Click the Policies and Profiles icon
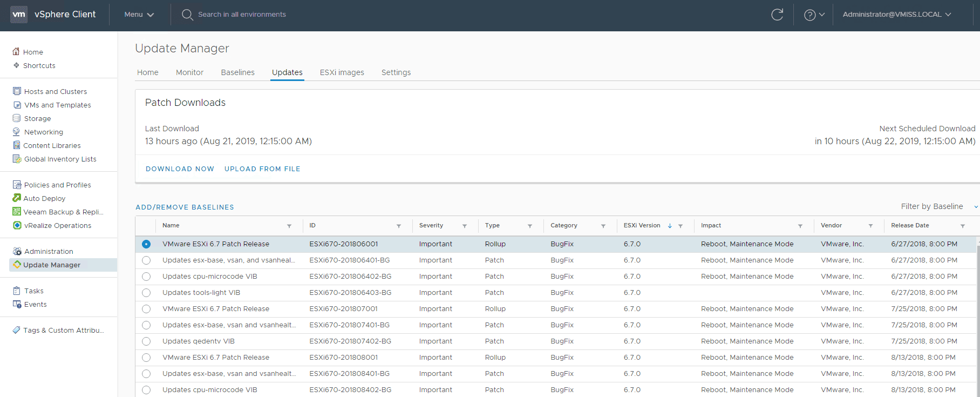Screen dimensions: 980x397 pyautogui.click(x=17, y=185)
